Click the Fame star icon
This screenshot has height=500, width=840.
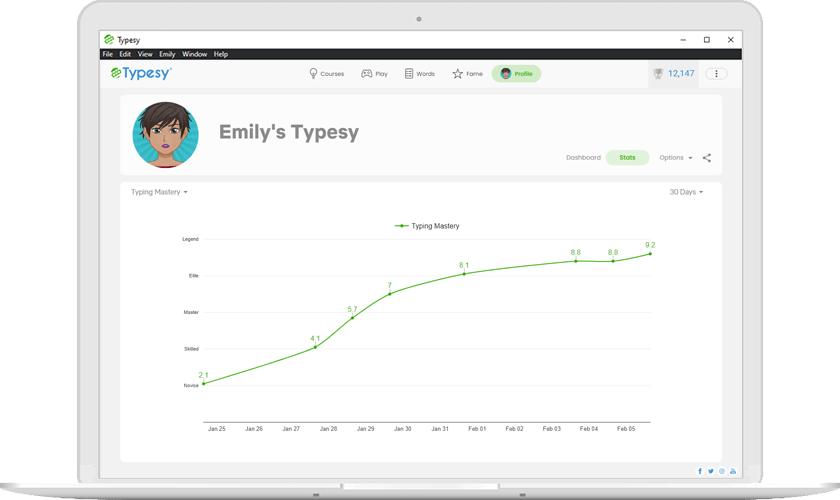pos(458,74)
